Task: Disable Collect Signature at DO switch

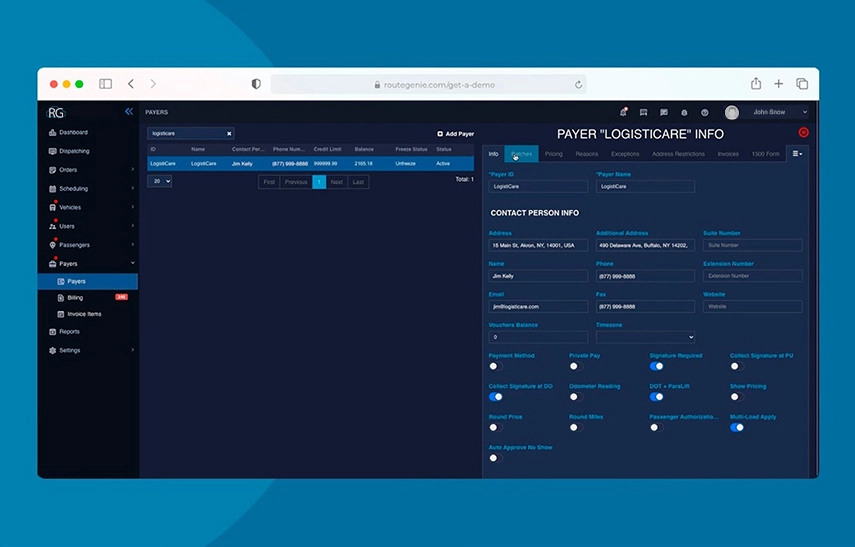Action: click(496, 397)
